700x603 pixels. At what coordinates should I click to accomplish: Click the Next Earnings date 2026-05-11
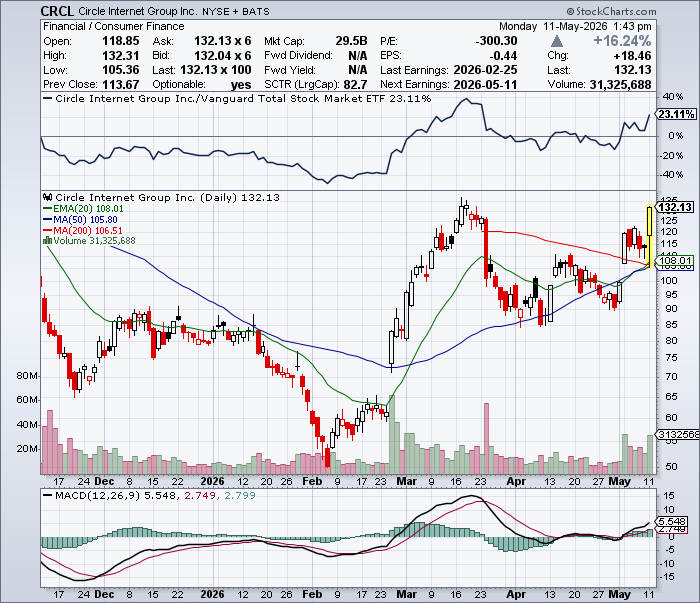point(485,84)
